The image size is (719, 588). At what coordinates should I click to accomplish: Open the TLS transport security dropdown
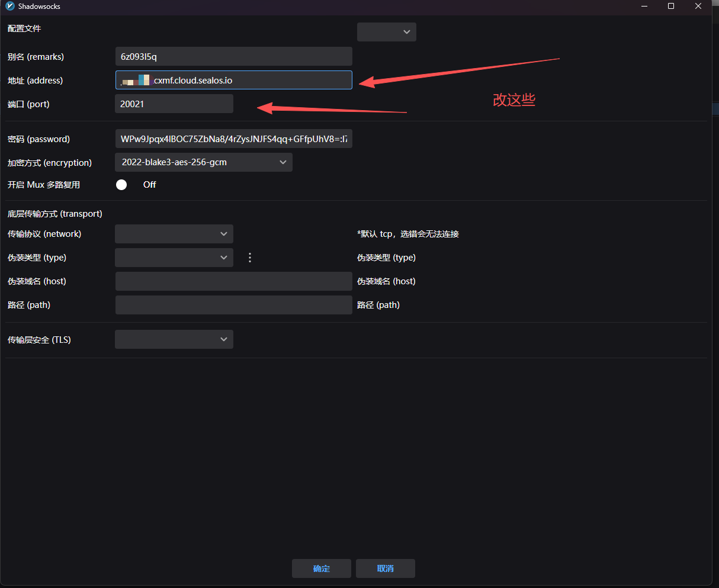[174, 339]
